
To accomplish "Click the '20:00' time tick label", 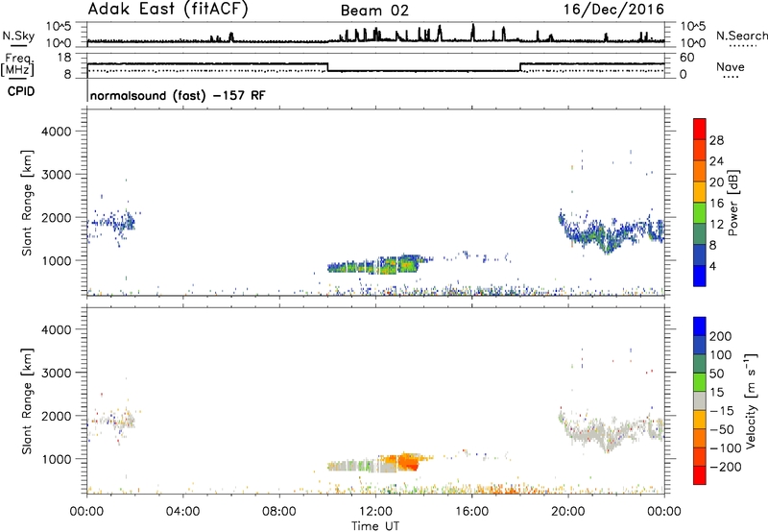I will coord(568,512).
